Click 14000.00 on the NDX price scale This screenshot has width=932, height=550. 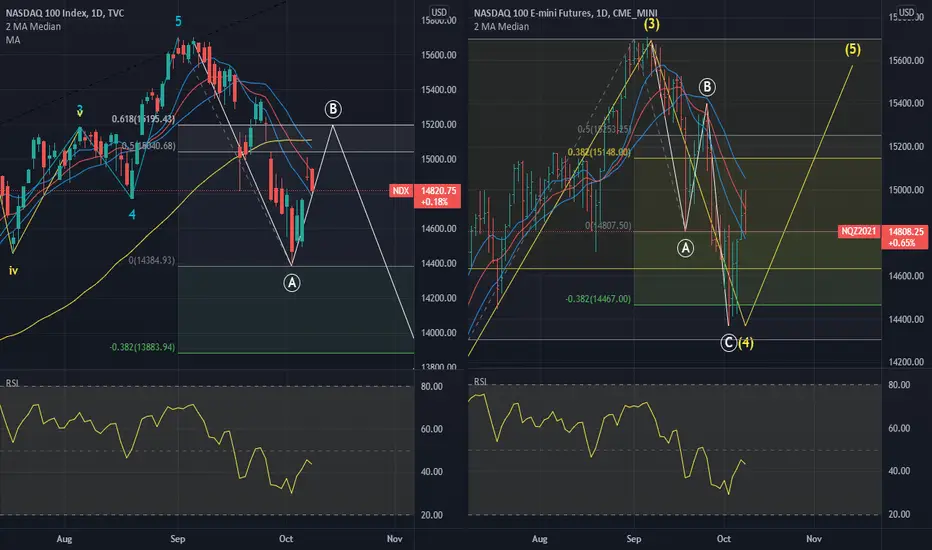(x=439, y=333)
